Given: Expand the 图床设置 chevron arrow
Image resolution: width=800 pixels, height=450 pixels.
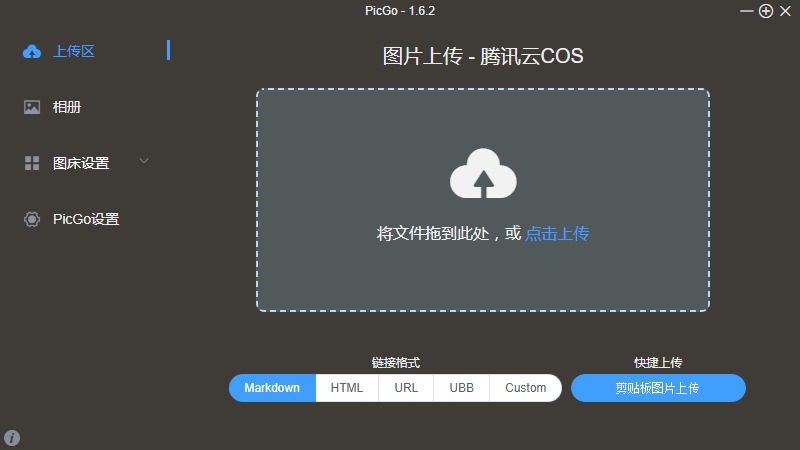Looking at the screenshot, I should click(144, 161).
